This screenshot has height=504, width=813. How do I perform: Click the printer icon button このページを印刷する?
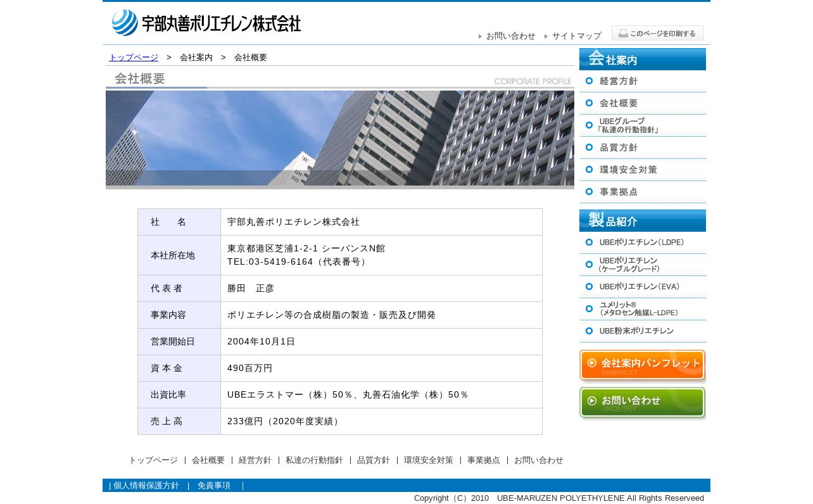[658, 33]
